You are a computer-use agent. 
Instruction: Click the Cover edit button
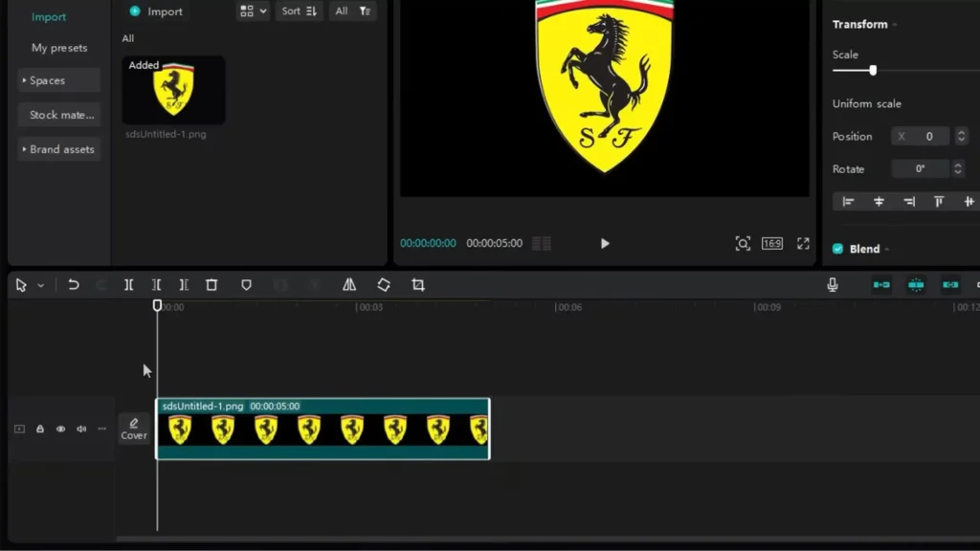(x=134, y=430)
